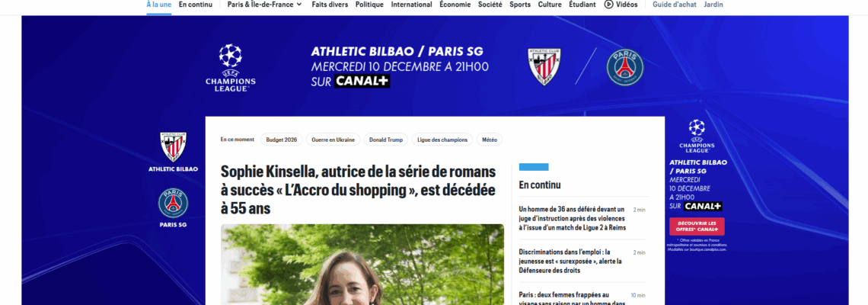Open the Météo topic chip
The image size is (868, 305).
click(x=490, y=140)
